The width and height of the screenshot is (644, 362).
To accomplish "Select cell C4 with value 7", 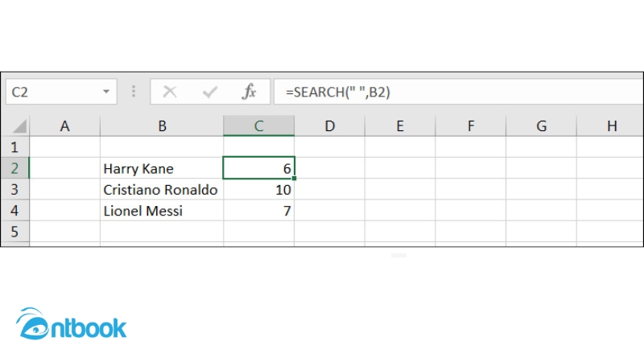I will click(x=258, y=210).
